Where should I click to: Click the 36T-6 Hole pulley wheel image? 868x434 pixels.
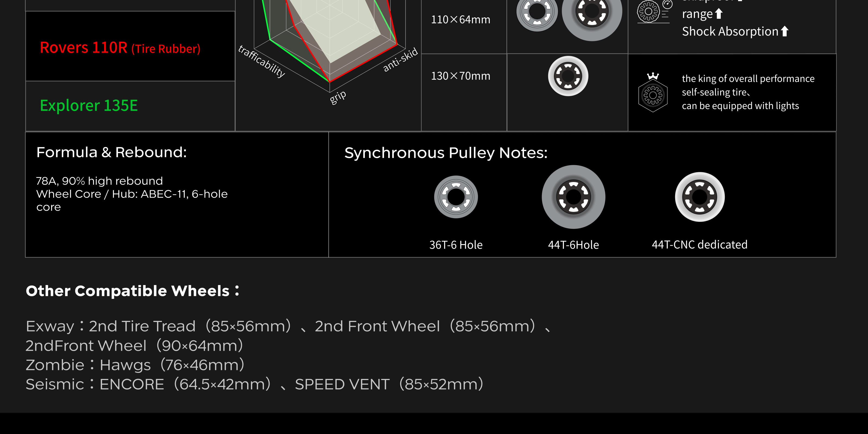[456, 197]
